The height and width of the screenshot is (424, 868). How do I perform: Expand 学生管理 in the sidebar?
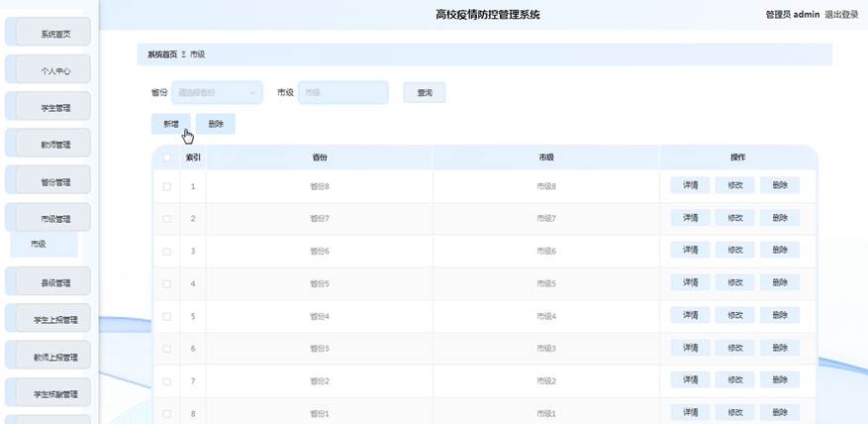click(48, 106)
